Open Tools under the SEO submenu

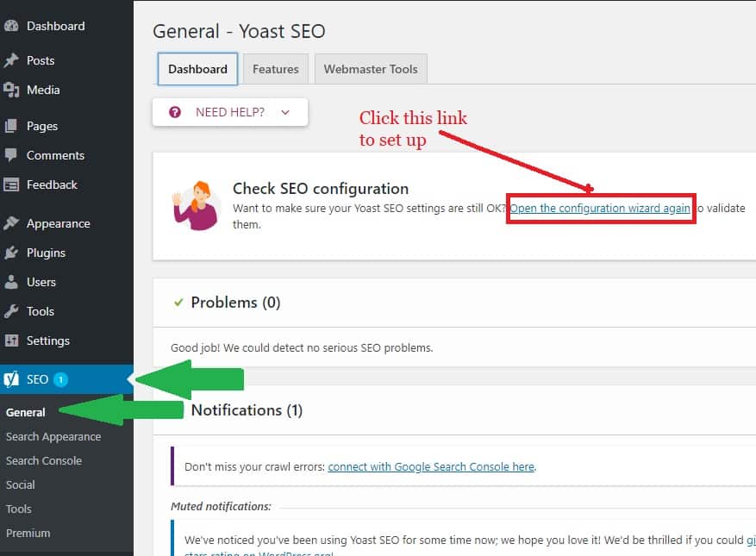(19, 509)
